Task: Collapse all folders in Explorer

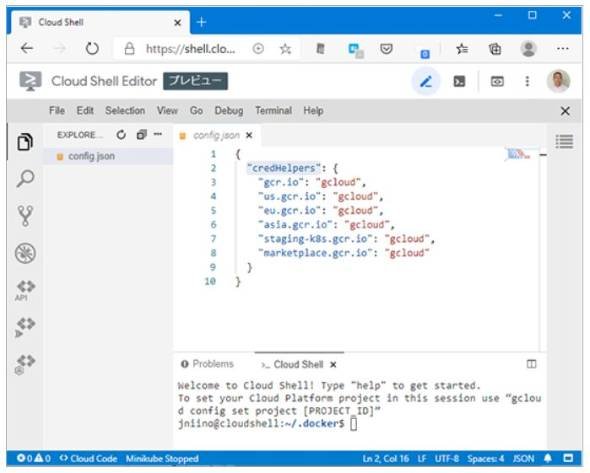Action: pos(141,134)
